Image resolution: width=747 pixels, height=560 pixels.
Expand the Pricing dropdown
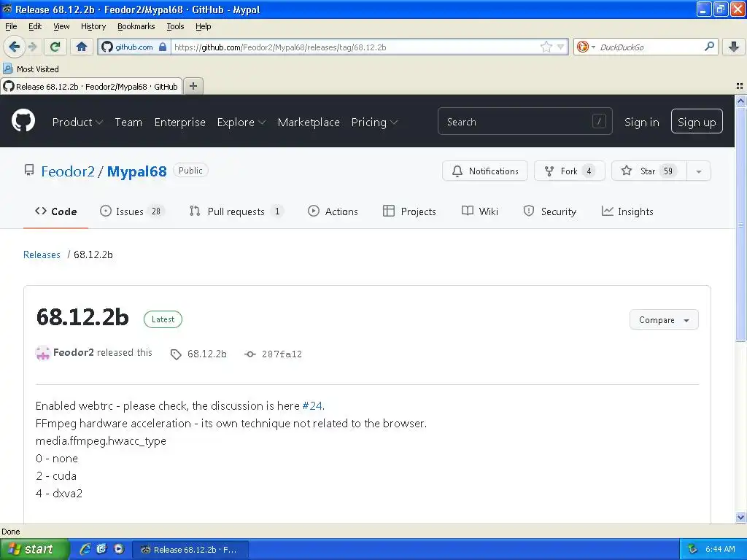374,122
